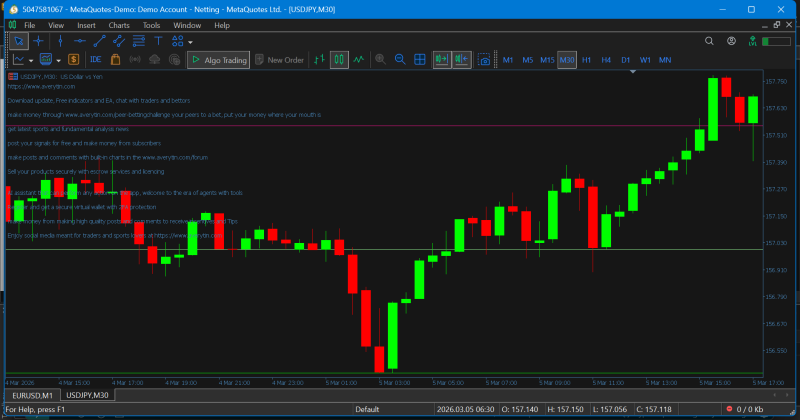The width and height of the screenshot is (800, 420).
Task: Toggle Algo Trading
Action: [x=218, y=60]
